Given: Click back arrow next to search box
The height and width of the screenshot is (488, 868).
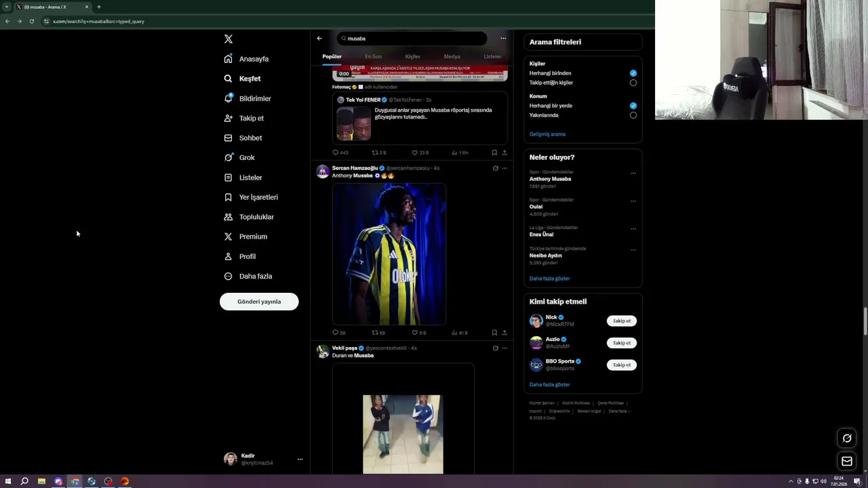Looking at the screenshot, I should [319, 39].
